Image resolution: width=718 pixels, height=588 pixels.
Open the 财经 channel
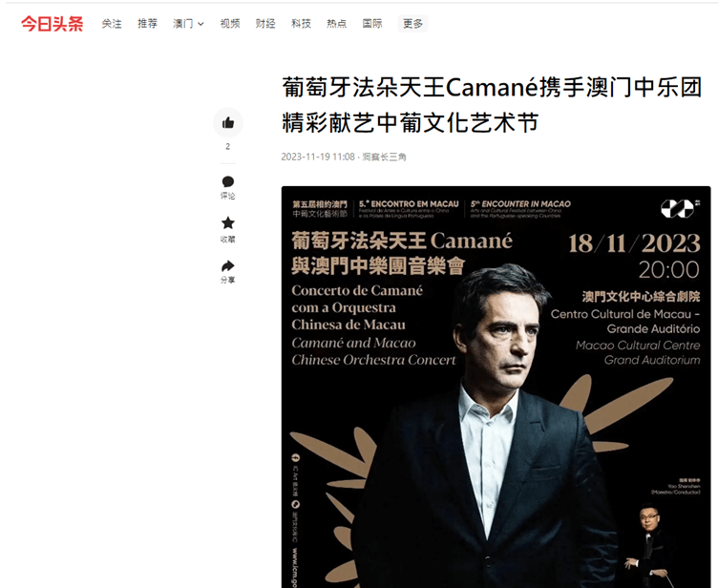point(265,24)
